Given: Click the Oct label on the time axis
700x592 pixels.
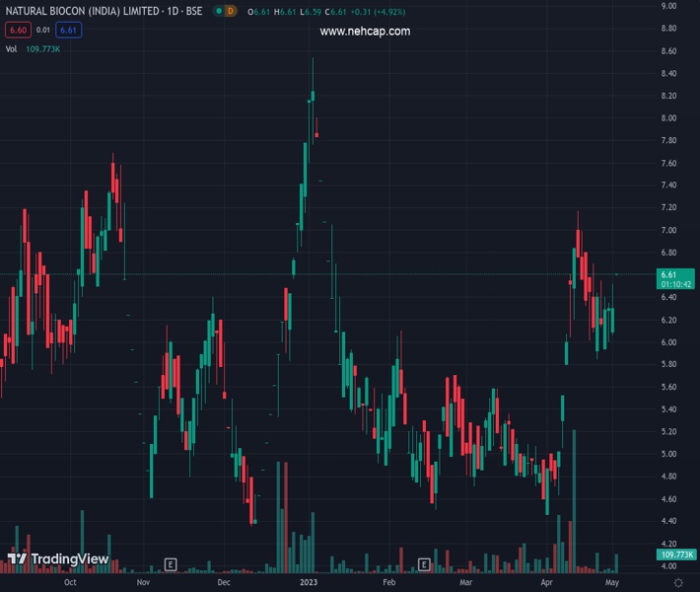Looking at the screenshot, I should coord(69,583).
